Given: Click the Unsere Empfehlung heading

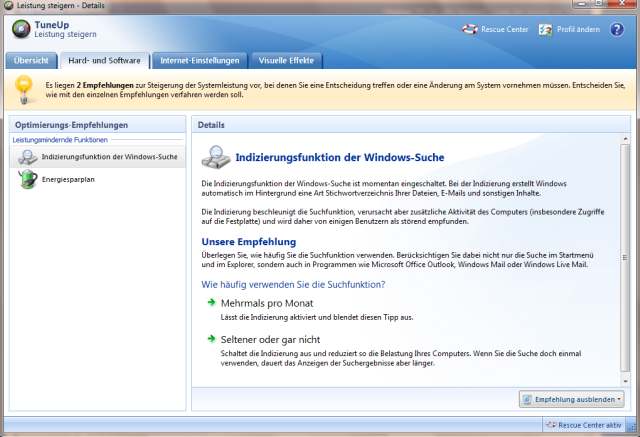Looking at the screenshot, I should point(249,242).
